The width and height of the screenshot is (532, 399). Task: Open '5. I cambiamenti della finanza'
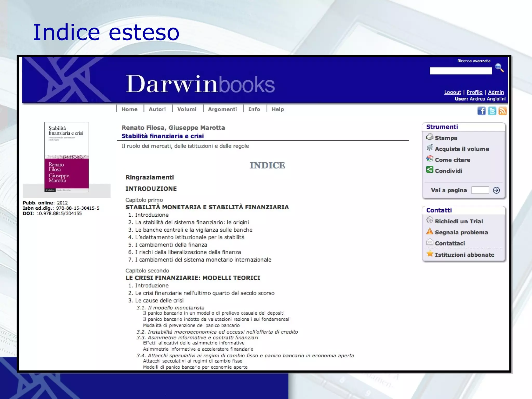point(168,245)
